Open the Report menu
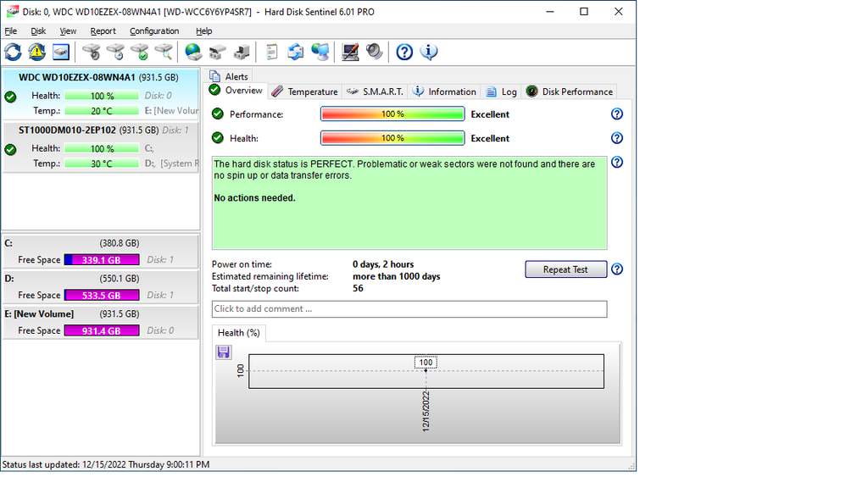 [103, 31]
